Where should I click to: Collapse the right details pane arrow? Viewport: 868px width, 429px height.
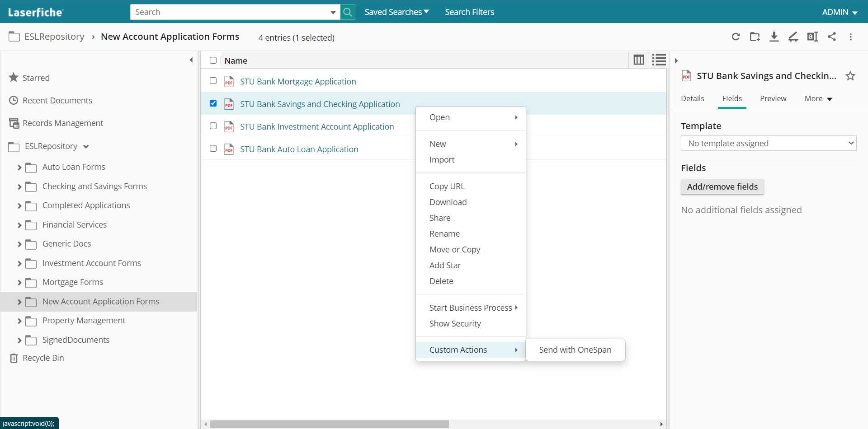tap(676, 61)
